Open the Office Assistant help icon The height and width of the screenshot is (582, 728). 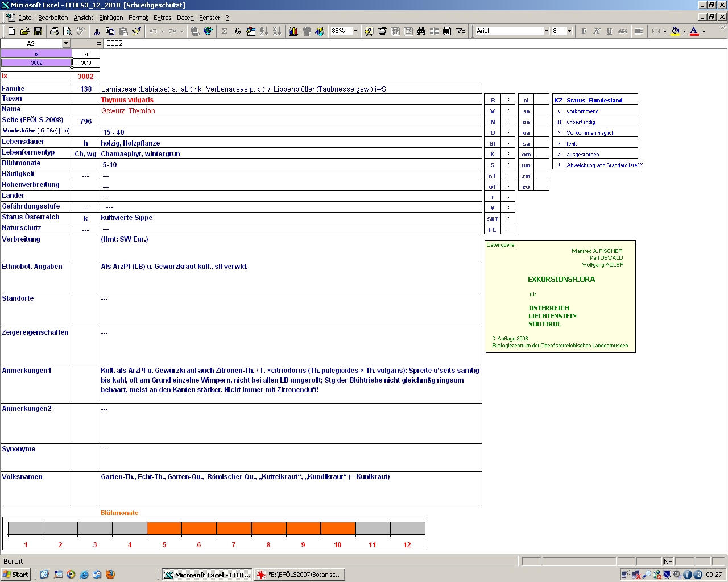pyautogui.click(x=369, y=31)
